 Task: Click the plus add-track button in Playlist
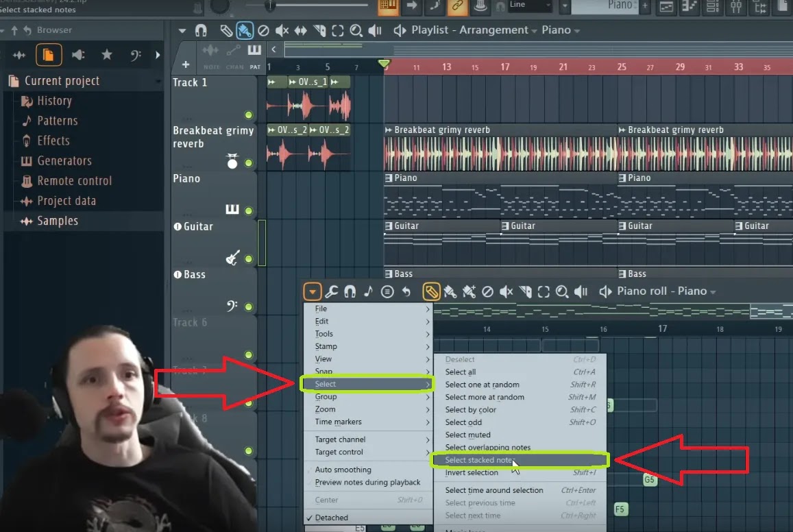tap(186, 64)
